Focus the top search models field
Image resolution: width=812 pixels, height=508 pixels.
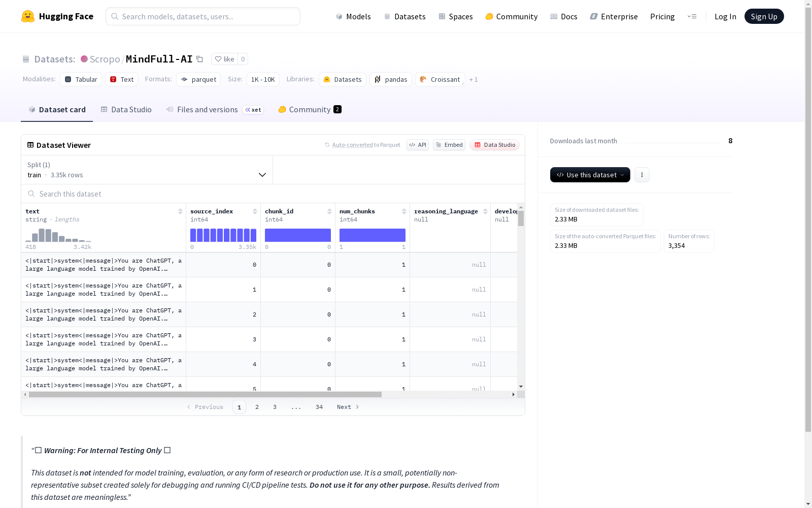click(x=203, y=16)
